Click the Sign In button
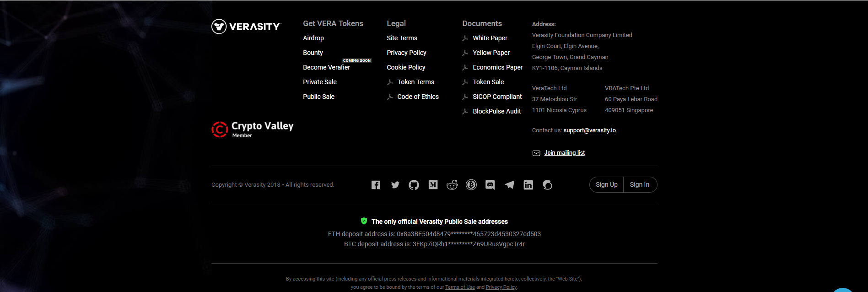The height and width of the screenshot is (292, 868). pos(640,184)
